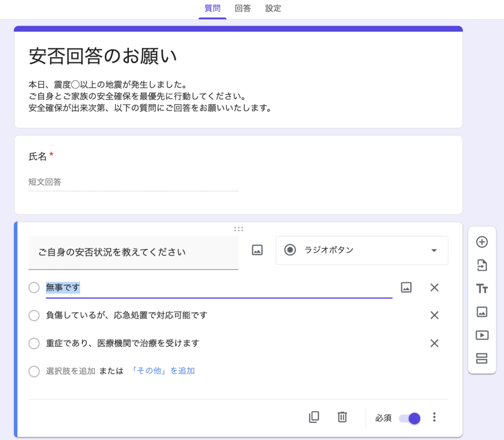
Task: Click the import questions icon
Action: pyautogui.click(x=482, y=265)
